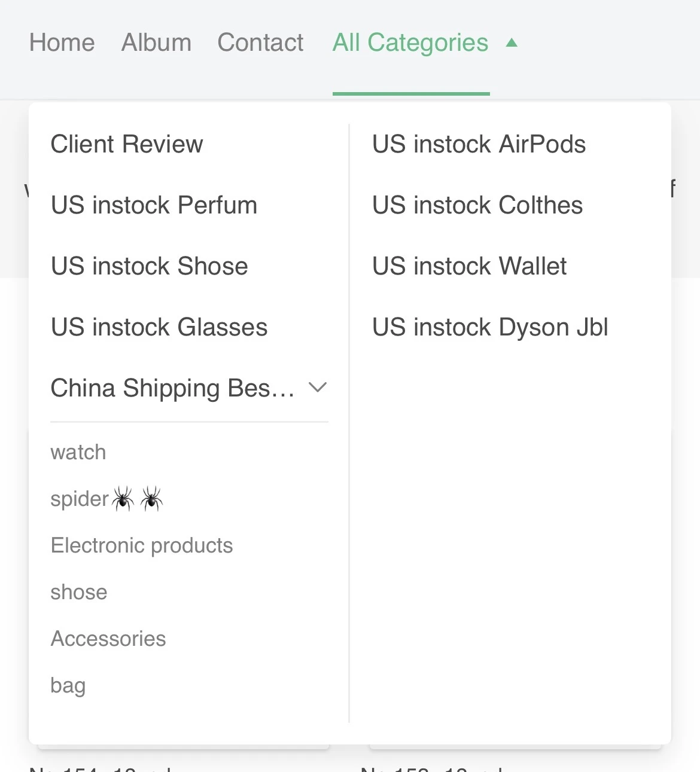Open US instock Dyson Jbl category
The image size is (700, 772).
(491, 327)
